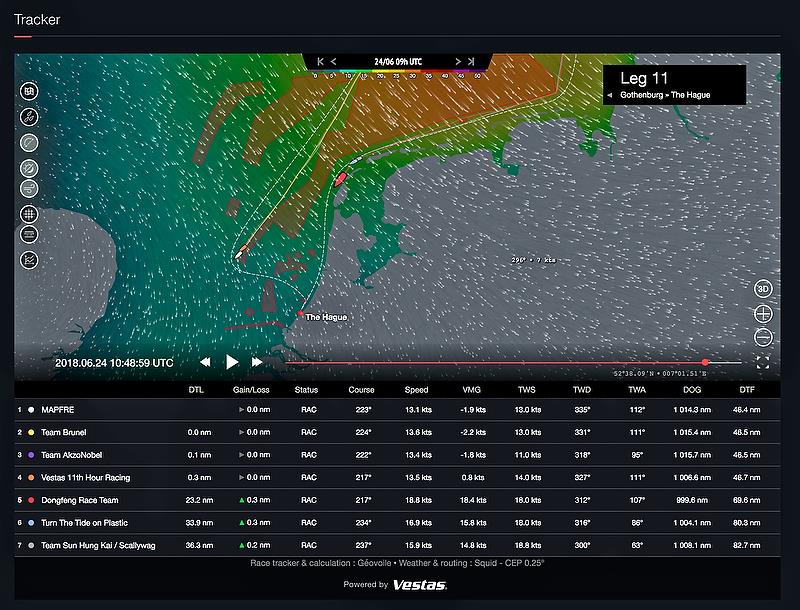Image resolution: width=800 pixels, height=610 pixels.
Task: Sort by VMG column header
Action: (x=471, y=390)
